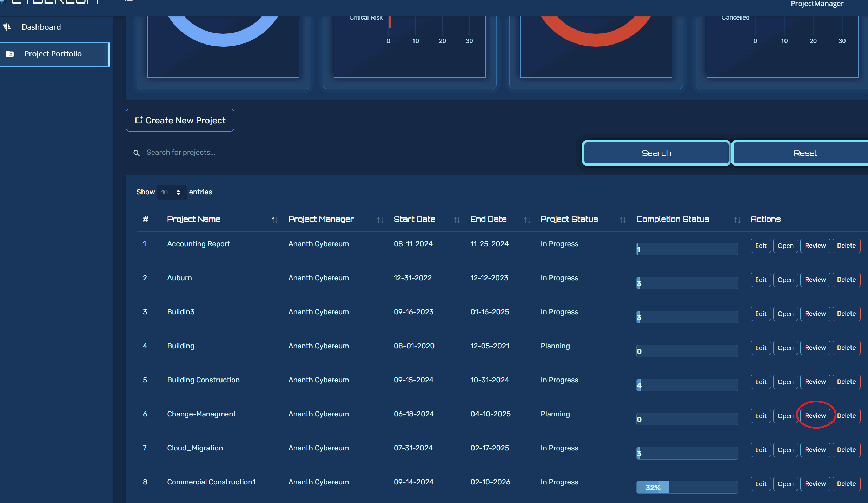Edit the Commercial Construction1 project
The height and width of the screenshot is (503, 868).
coord(761,484)
